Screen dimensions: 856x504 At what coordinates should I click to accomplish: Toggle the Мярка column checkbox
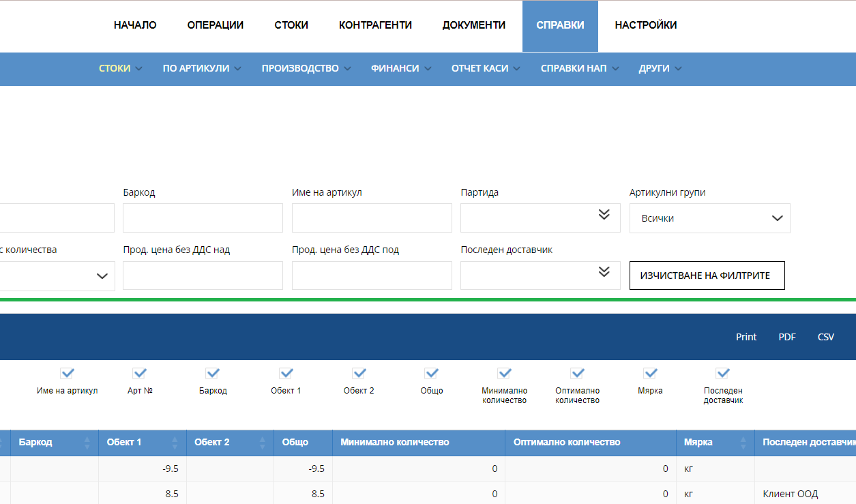(x=650, y=373)
